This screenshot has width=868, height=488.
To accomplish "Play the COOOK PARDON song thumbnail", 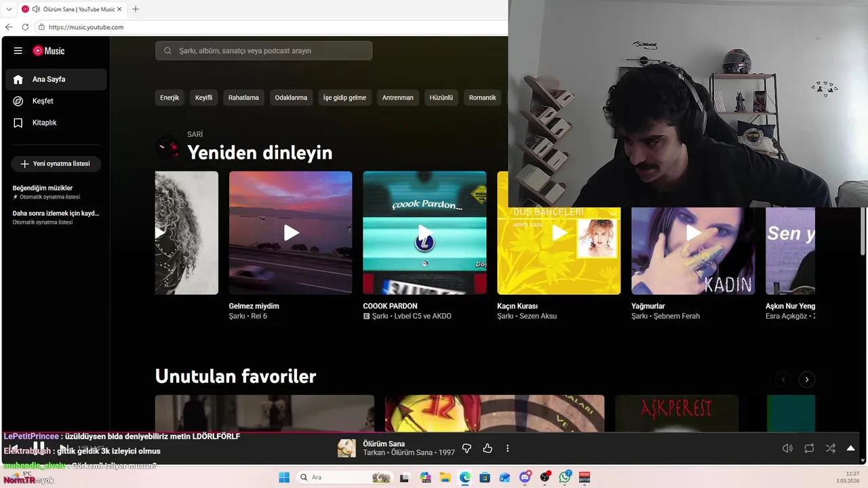I will 425,232.
